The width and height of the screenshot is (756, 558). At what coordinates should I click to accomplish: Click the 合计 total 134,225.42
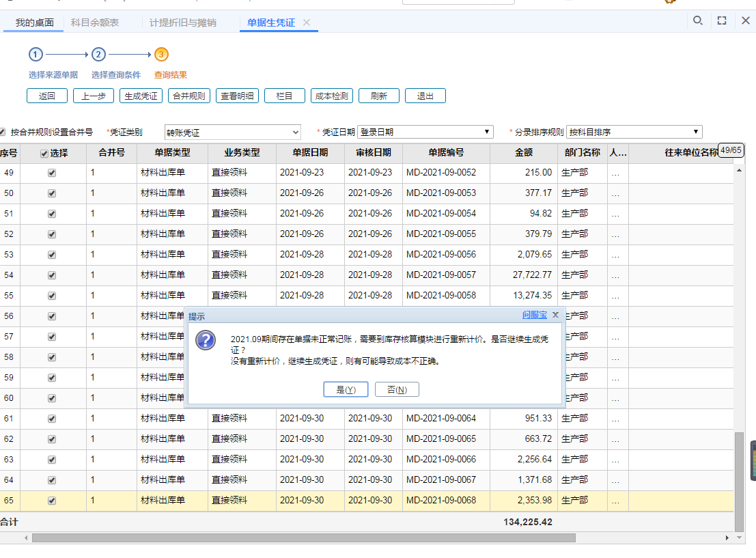528,522
